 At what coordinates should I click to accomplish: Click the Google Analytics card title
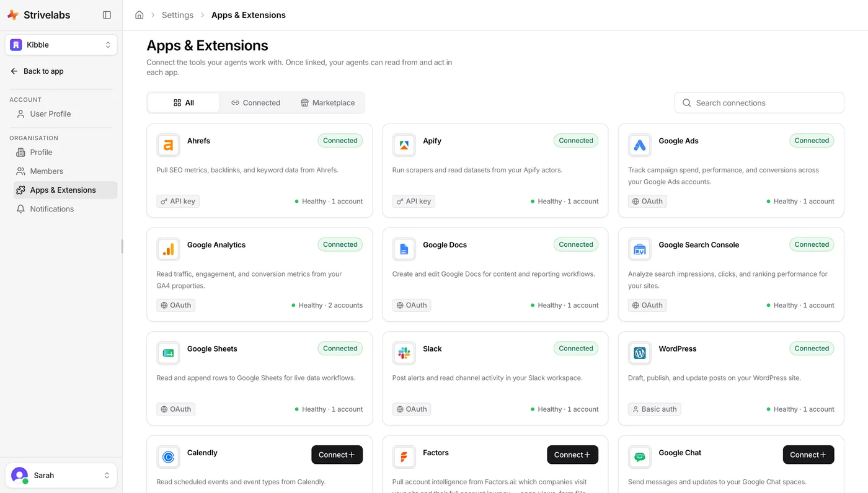point(216,245)
